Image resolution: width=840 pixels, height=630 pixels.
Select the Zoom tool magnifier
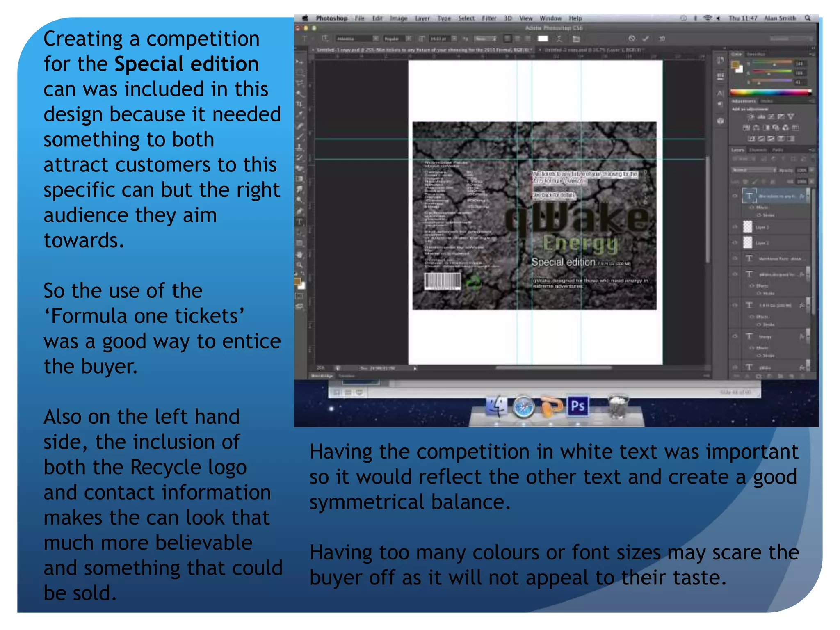tap(300, 265)
